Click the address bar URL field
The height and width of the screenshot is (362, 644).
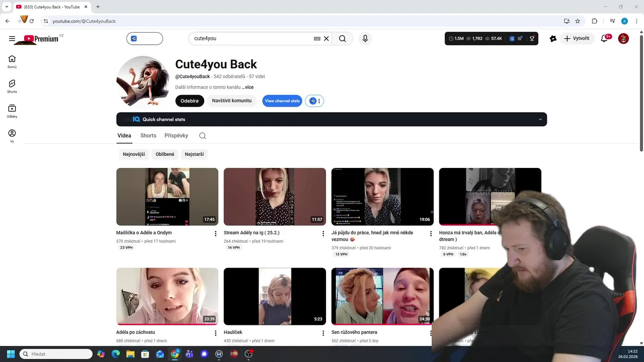click(x=302, y=21)
